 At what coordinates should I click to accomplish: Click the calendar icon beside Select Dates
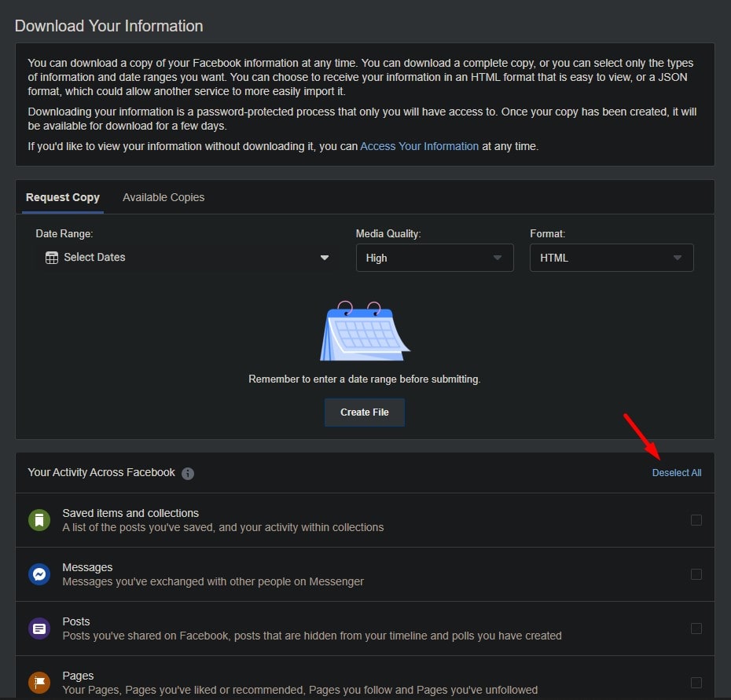51,257
